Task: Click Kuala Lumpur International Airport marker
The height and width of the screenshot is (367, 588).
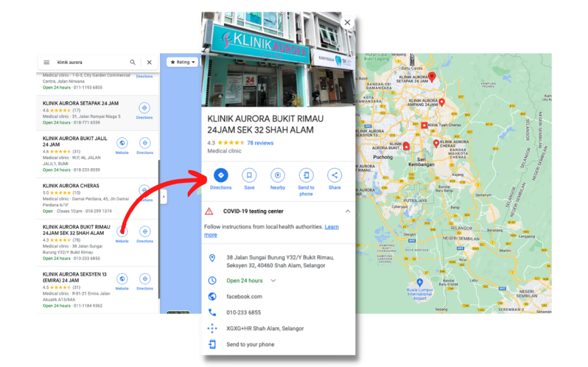Action: click(x=420, y=282)
